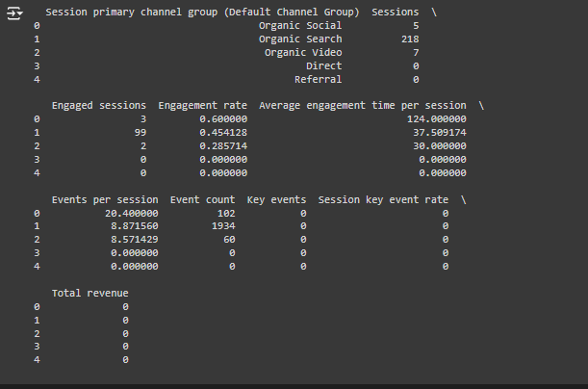
Task: Select average engagement time 37.509174
Action: click(x=440, y=133)
